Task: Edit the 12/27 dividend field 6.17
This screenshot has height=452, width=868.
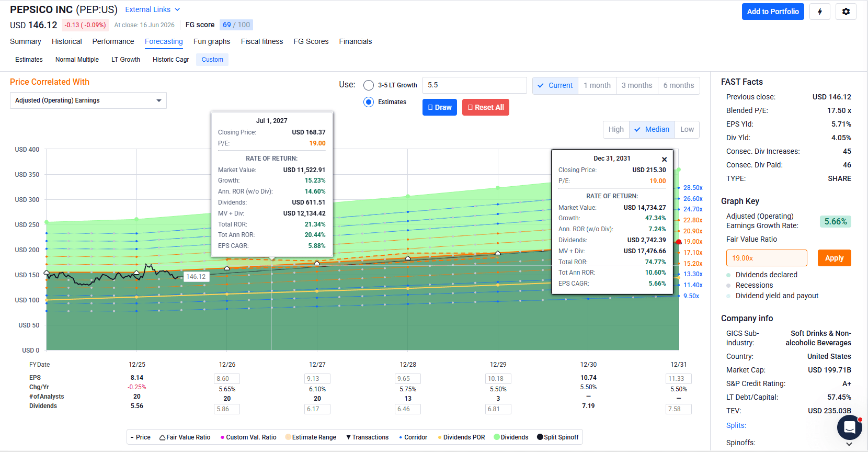Action: 317,409
